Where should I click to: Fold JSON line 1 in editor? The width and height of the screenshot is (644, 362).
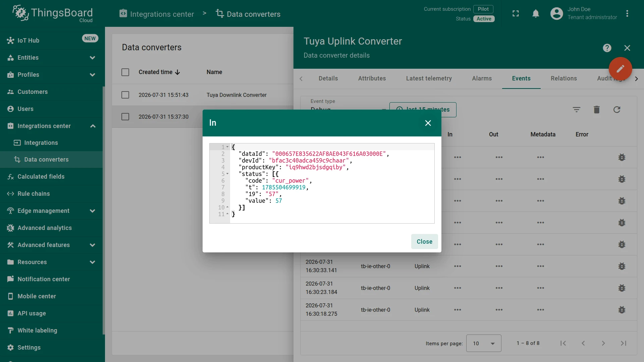tap(227, 147)
